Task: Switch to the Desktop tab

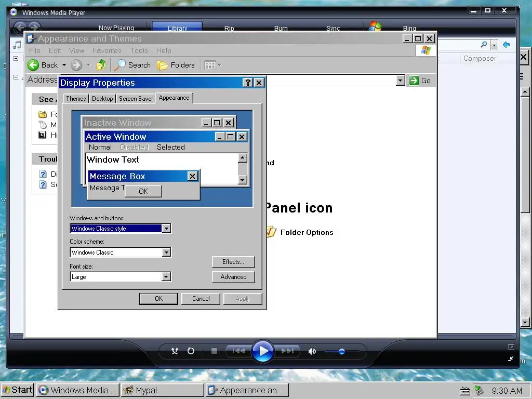Action: (102, 99)
